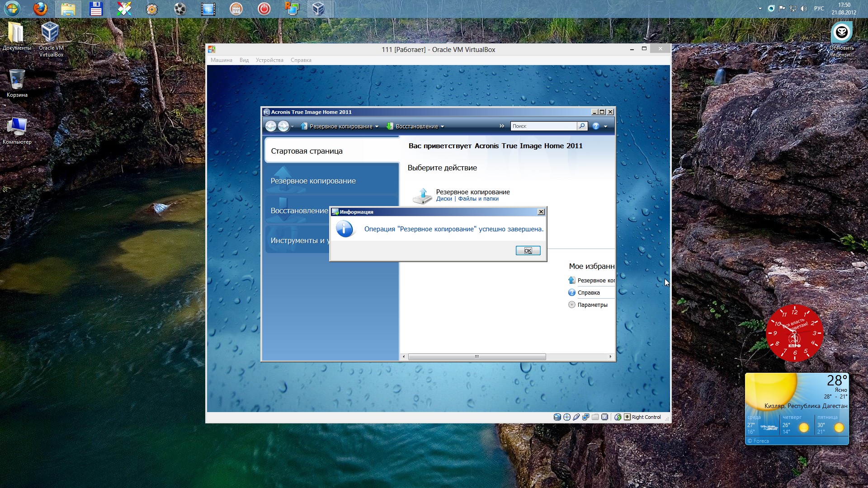The image size is (868, 488).
Task: Select the Компьютер desktop icon
Action: (17, 131)
